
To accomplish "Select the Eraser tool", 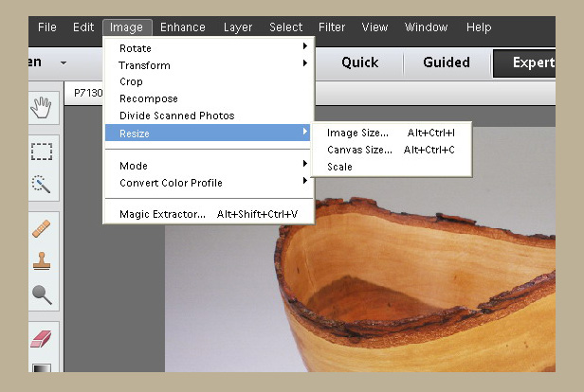I will [x=41, y=338].
